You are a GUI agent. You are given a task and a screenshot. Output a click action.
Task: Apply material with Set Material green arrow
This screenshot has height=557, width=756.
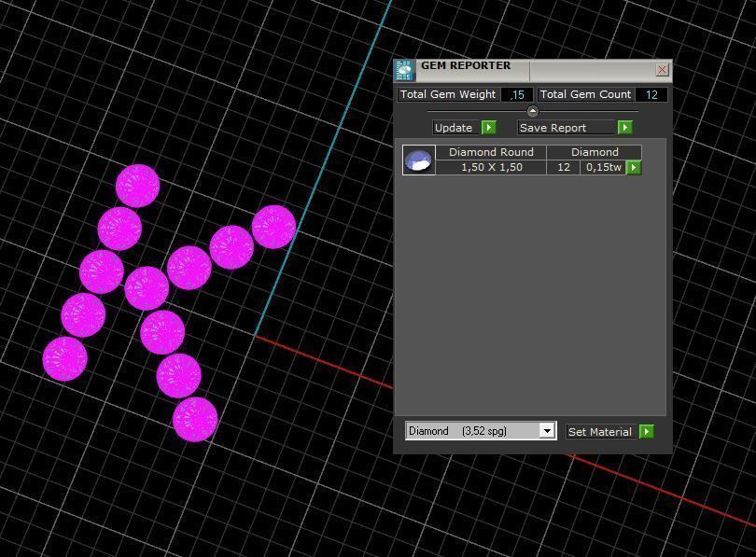click(x=647, y=432)
